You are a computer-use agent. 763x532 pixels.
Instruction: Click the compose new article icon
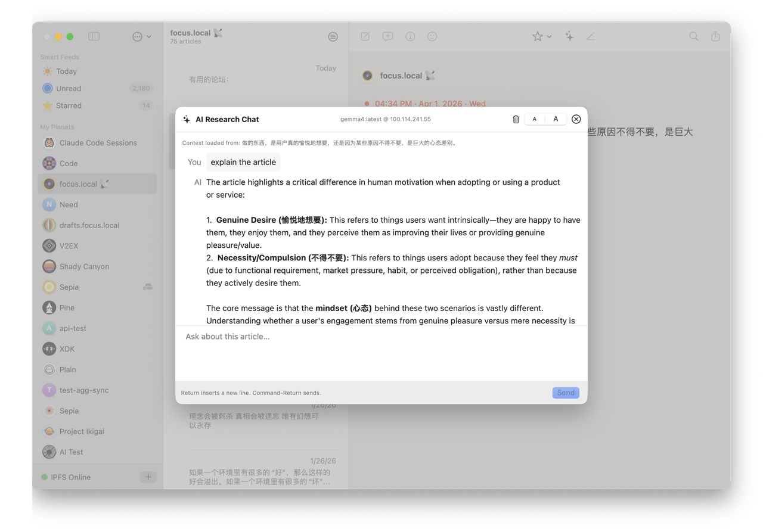tap(365, 36)
